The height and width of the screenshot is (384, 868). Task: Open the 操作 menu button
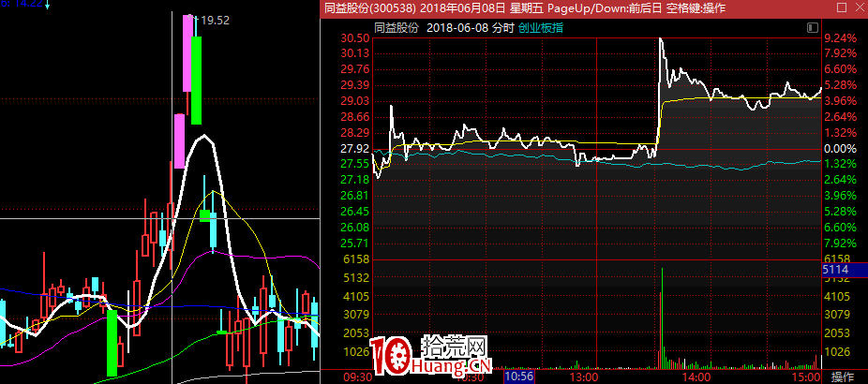click(x=843, y=377)
